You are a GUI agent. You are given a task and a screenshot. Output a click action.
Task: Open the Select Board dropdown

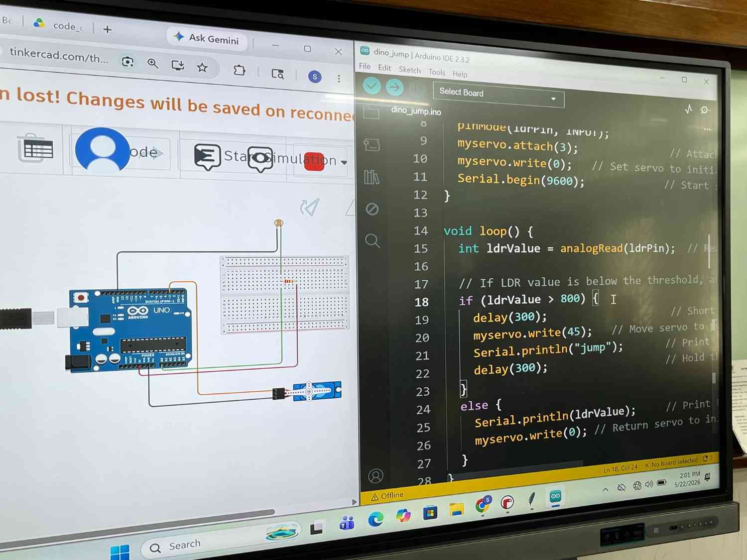point(498,95)
